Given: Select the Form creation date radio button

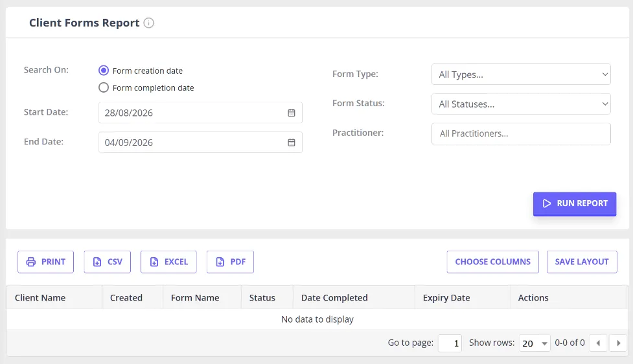Looking at the screenshot, I should coord(104,71).
